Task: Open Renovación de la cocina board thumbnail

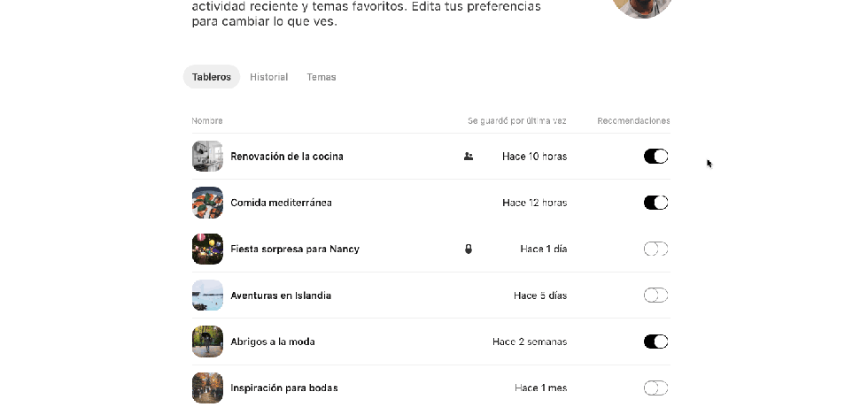Action: pyautogui.click(x=207, y=157)
